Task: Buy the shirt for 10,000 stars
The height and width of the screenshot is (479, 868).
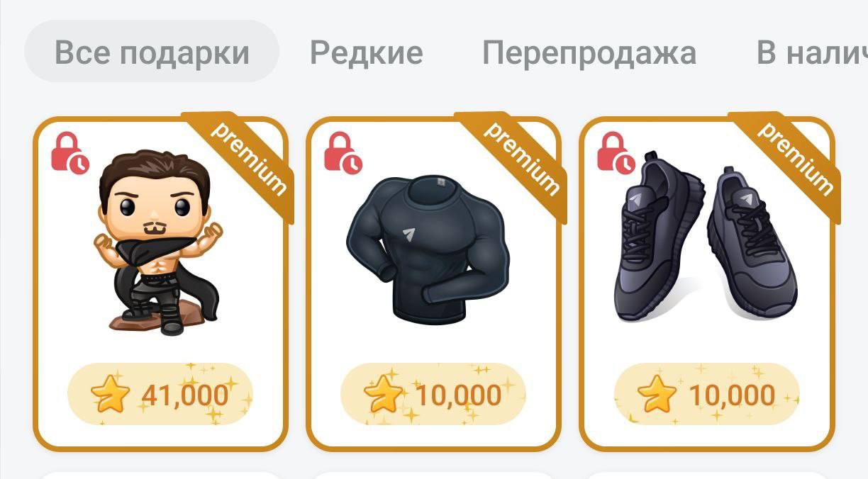Action: point(433,395)
